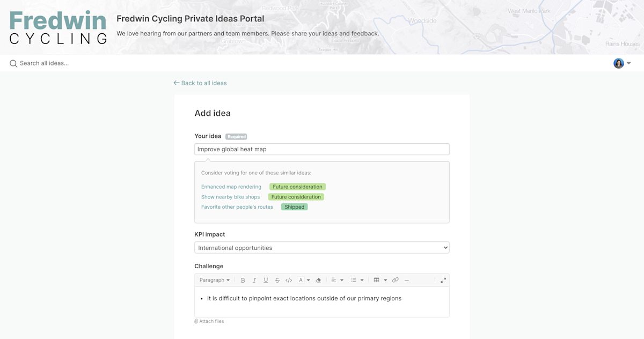This screenshot has height=339, width=644.
Task: Click the inline code icon
Action: coord(289,280)
